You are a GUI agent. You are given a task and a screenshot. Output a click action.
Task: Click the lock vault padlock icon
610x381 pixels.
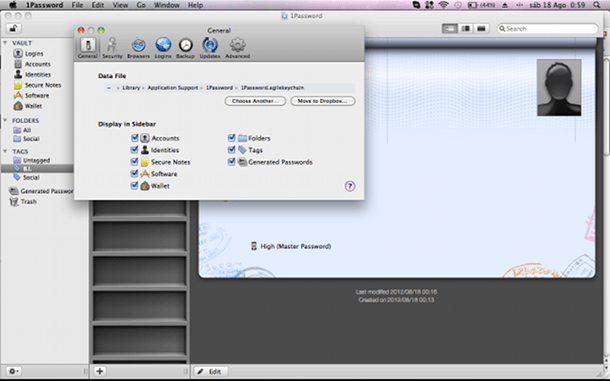tap(14, 28)
